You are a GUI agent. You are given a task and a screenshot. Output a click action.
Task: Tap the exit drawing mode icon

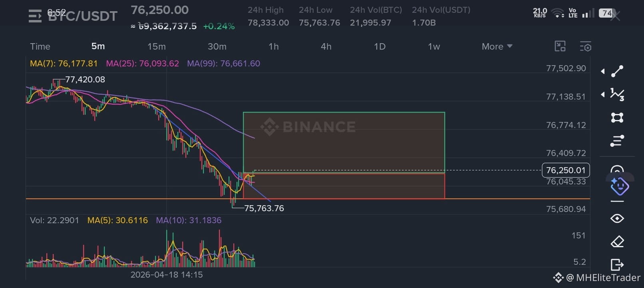617,265
